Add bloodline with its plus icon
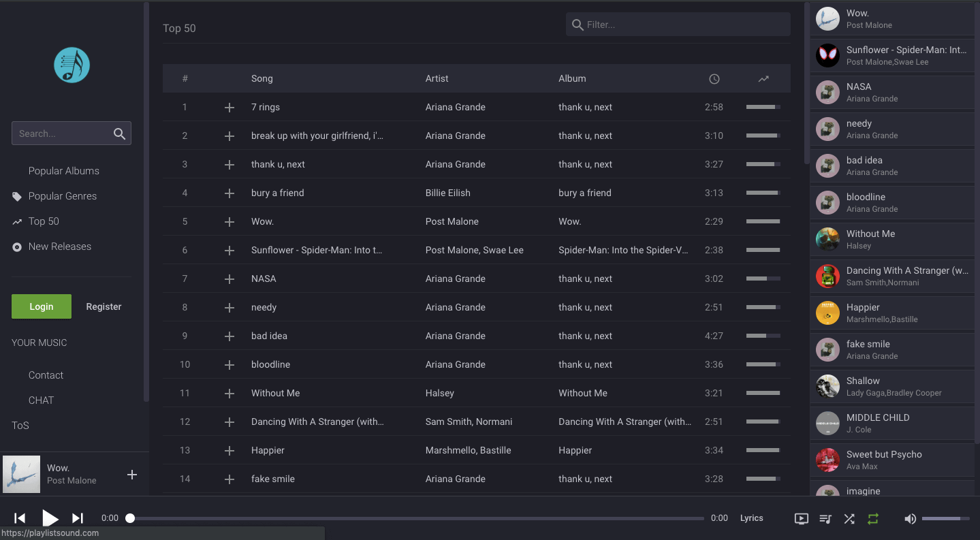 230,365
